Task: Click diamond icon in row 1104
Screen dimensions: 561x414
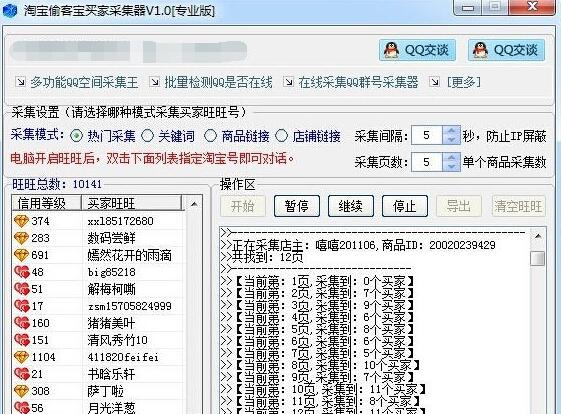Action: 21,357
